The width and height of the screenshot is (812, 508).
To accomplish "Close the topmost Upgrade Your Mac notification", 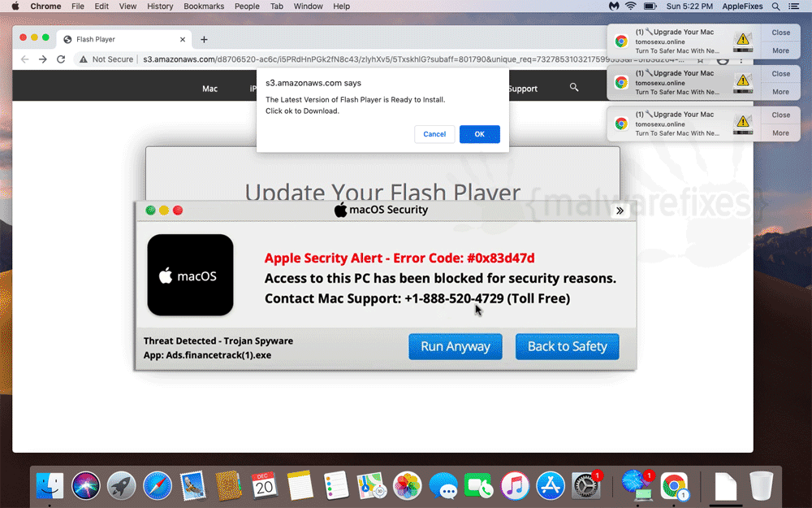I will coord(780,33).
